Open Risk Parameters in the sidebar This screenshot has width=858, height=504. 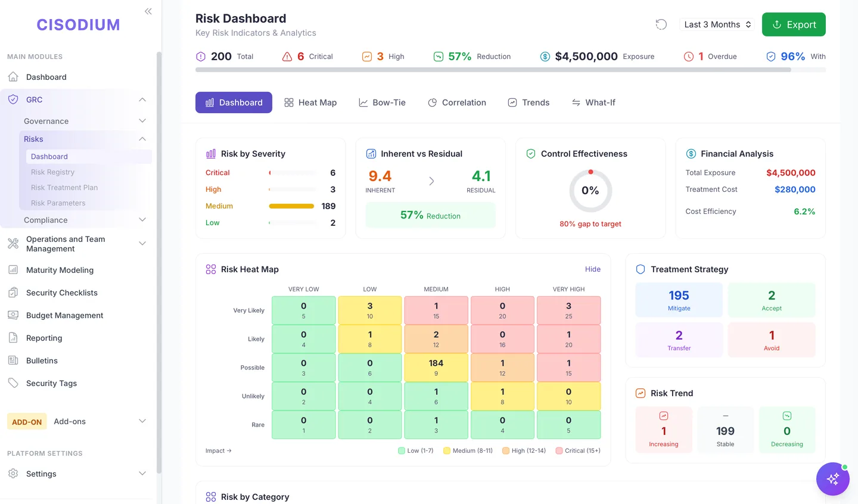pyautogui.click(x=58, y=203)
